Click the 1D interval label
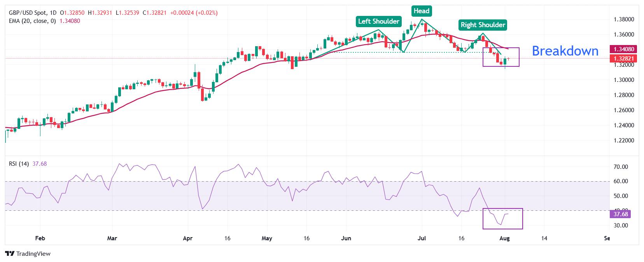This screenshot has height=262, width=644. pyautogui.click(x=54, y=13)
